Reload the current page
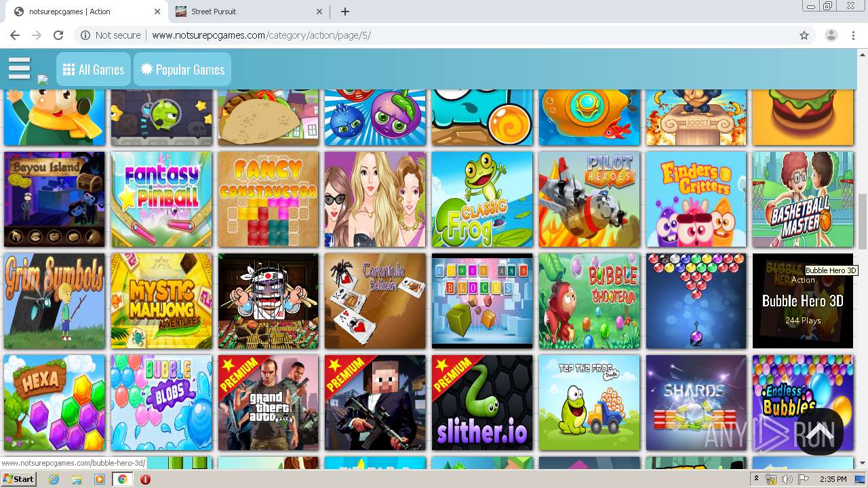The image size is (868, 488). click(58, 35)
